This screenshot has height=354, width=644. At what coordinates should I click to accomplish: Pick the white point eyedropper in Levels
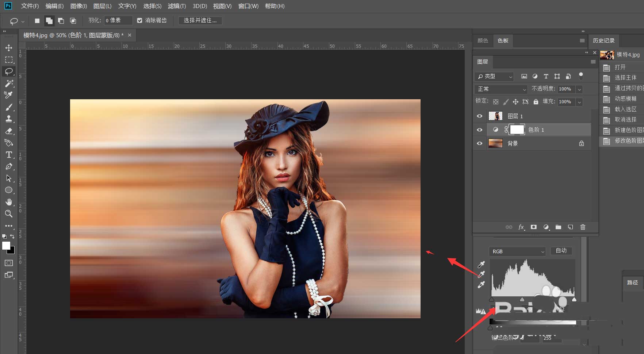(x=482, y=284)
